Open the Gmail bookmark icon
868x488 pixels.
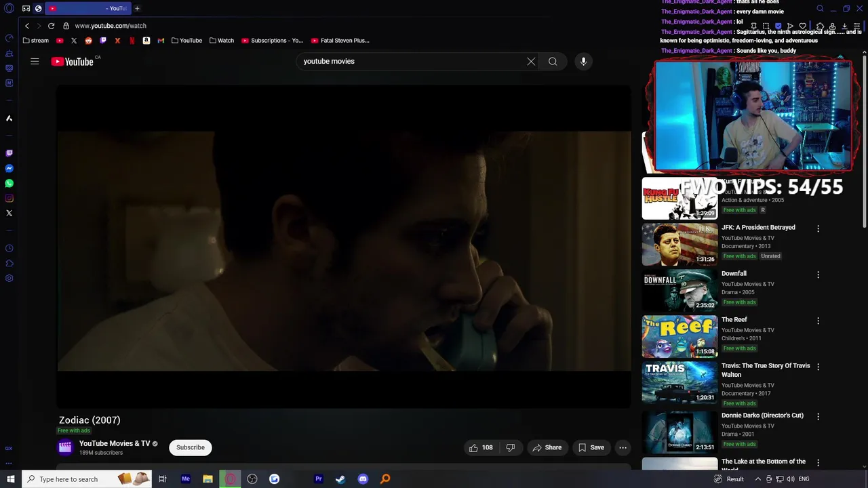[161, 41]
